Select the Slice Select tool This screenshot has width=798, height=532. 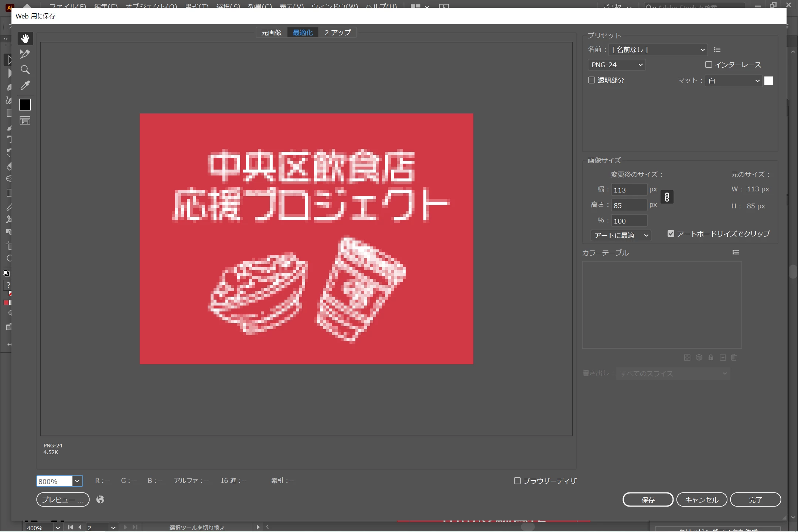pyautogui.click(x=25, y=54)
